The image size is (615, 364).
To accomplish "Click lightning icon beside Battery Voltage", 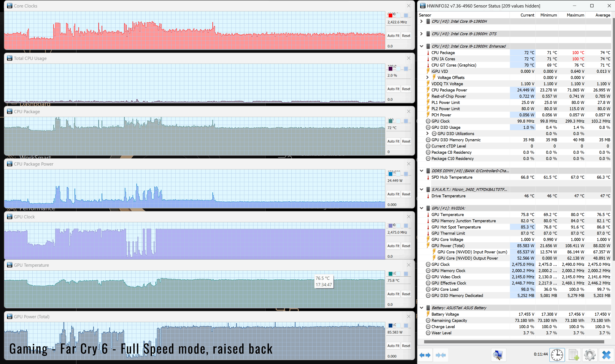I will [x=428, y=314].
